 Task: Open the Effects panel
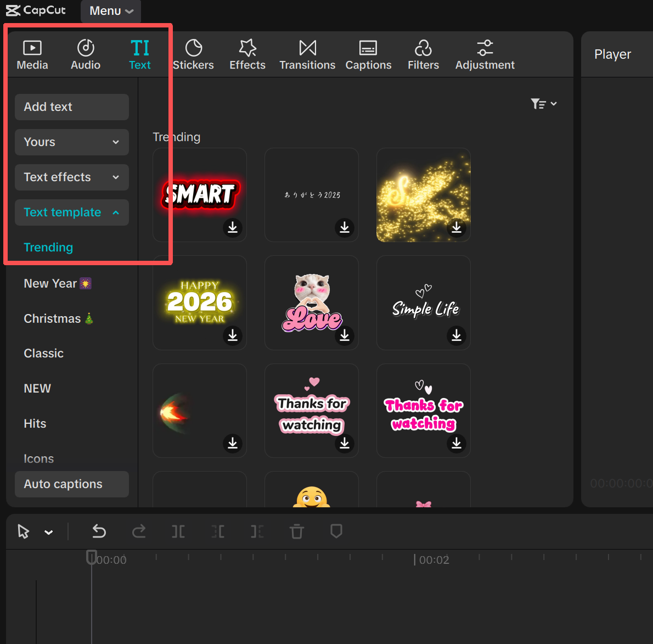[247, 53]
